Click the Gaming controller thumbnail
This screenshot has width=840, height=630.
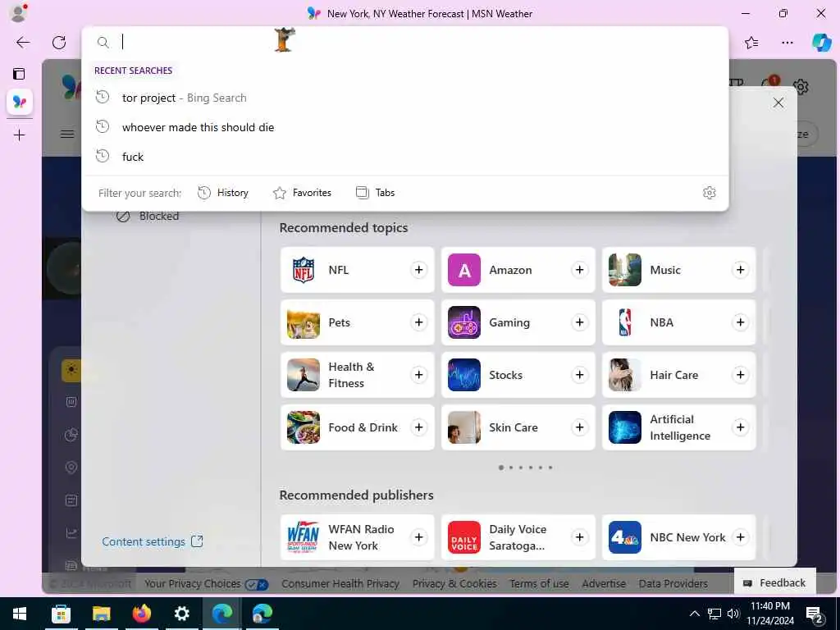click(x=464, y=322)
